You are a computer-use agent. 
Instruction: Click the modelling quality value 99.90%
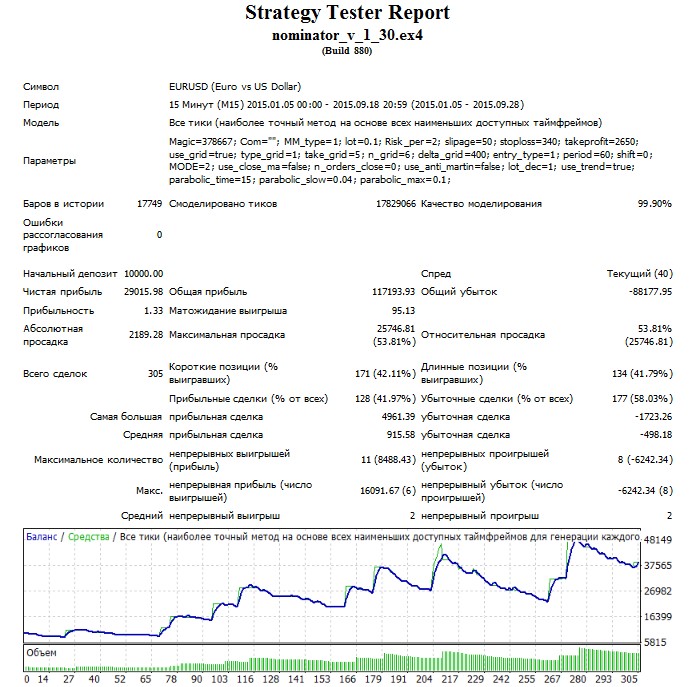(654, 203)
